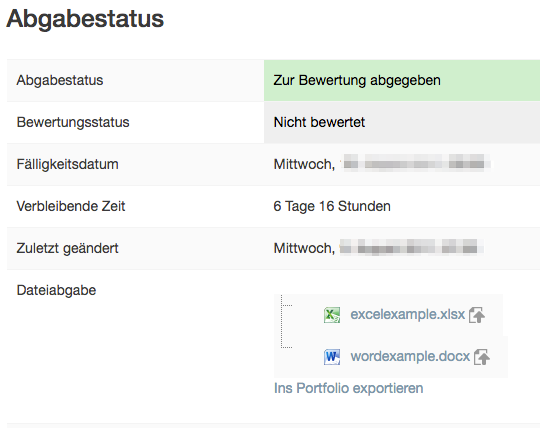Click the Abgabestatus page heading
This screenshot has width=540, height=428.
point(85,18)
